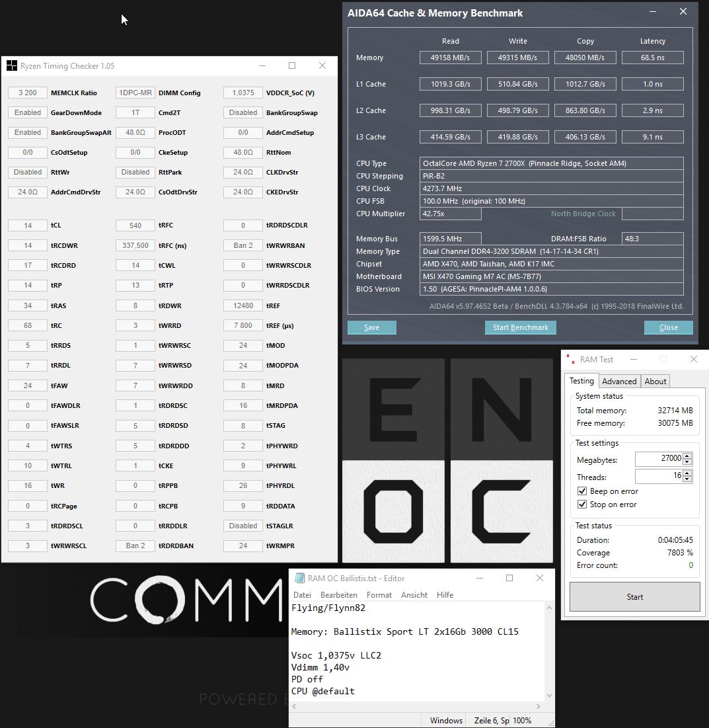
Task: Maximize the Editor window
Action: tap(509, 578)
